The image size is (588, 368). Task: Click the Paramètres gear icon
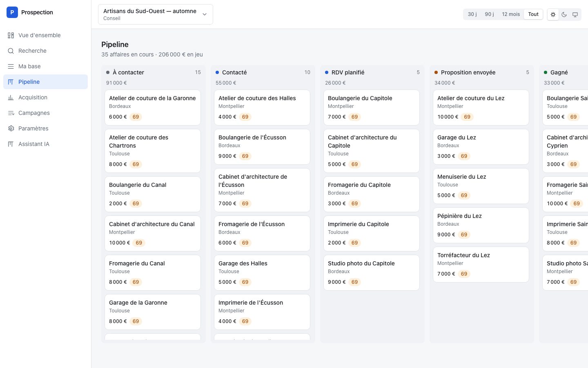pos(11,128)
